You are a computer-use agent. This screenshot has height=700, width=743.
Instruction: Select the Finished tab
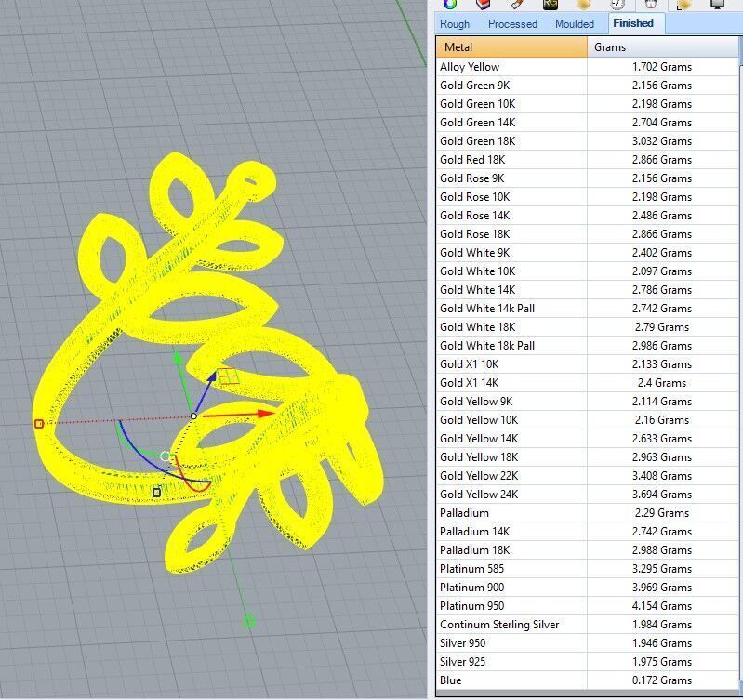tap(633, 23)
